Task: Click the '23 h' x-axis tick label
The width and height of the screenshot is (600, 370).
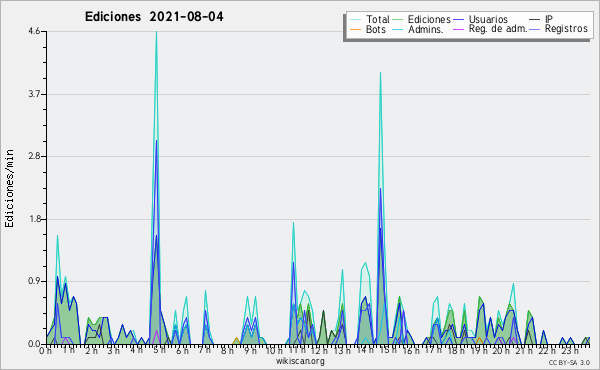Action: 570,351
